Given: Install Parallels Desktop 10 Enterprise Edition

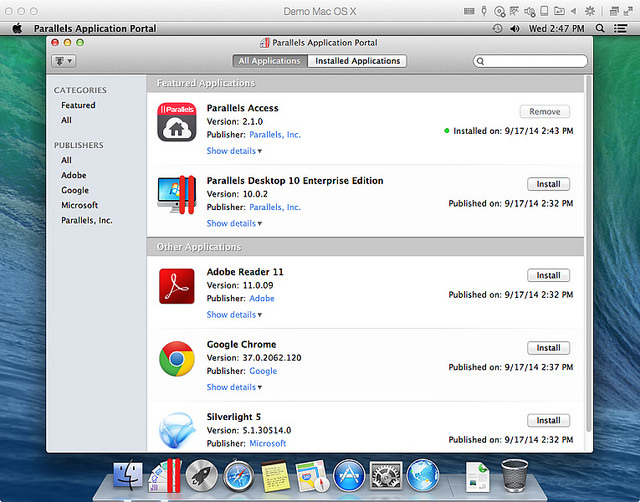Looking at the screenshot, I should click(548, 184).
